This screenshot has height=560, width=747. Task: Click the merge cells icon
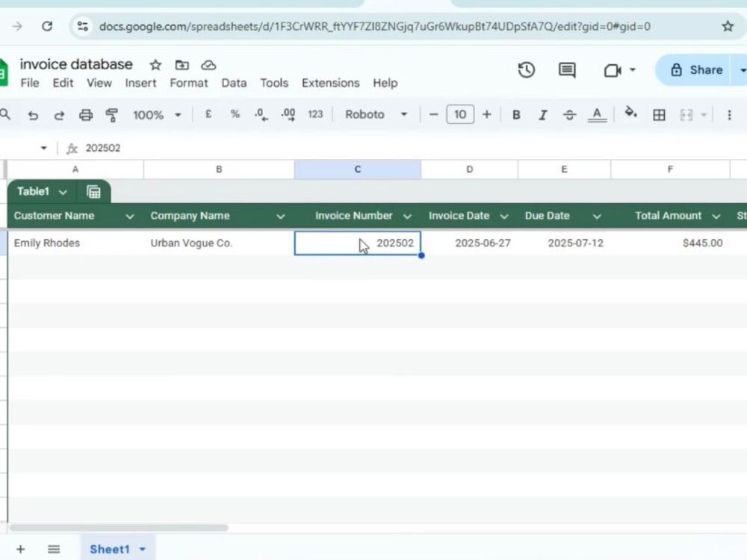point(686,115)
